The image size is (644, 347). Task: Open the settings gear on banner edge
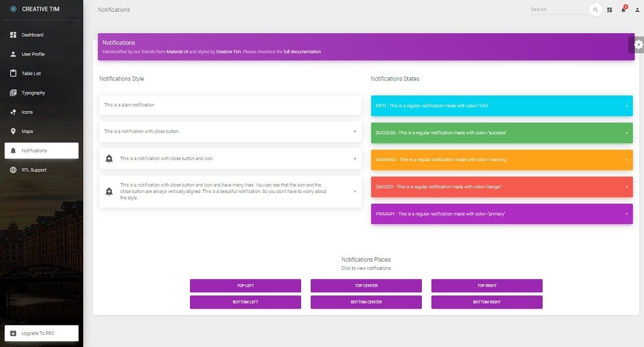(x=638, y=46)
